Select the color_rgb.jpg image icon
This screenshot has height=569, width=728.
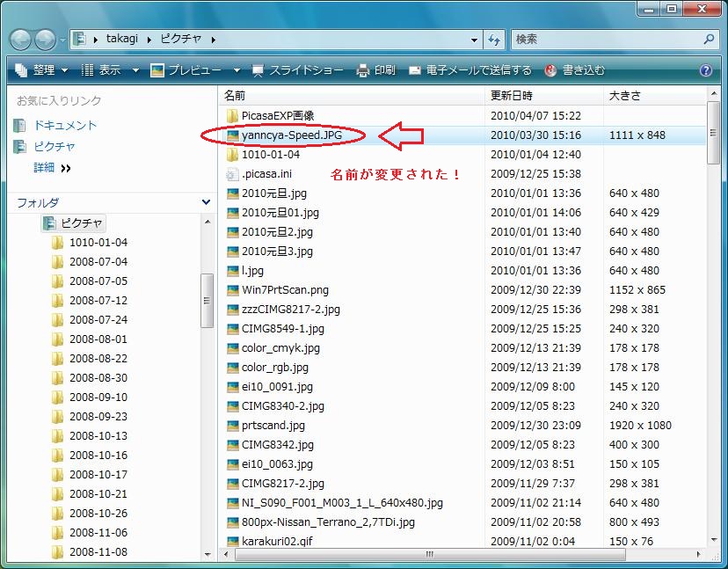232,368
